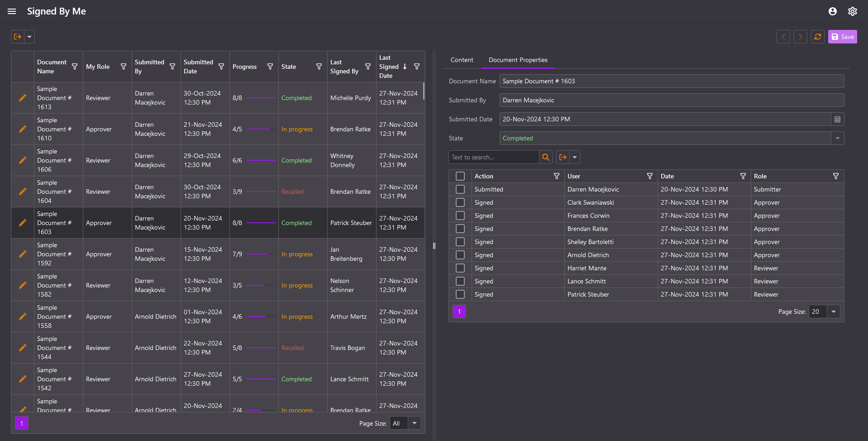868x441 pixels.
Task: Expand export options arrow at top left
Action: (29, 37)
